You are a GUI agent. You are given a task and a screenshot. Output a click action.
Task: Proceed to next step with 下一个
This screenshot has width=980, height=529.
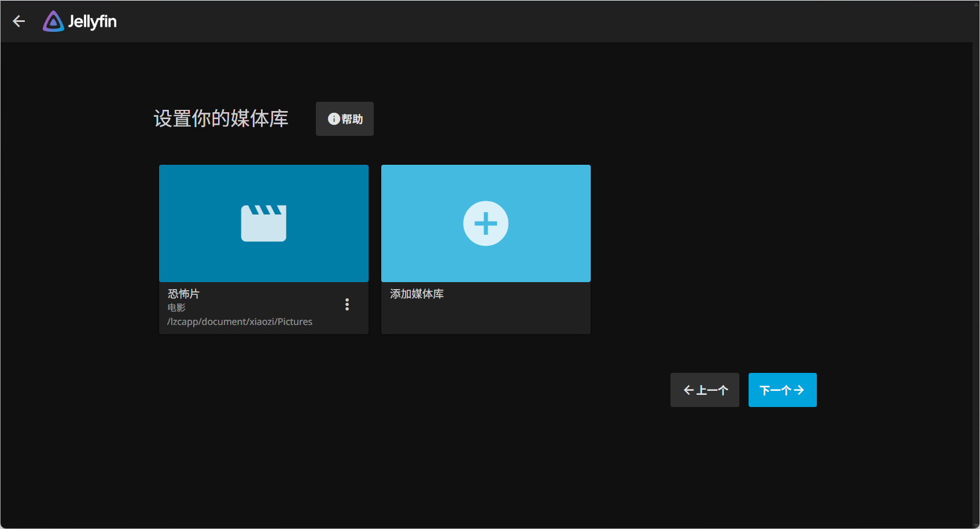(x=783, y=390)
